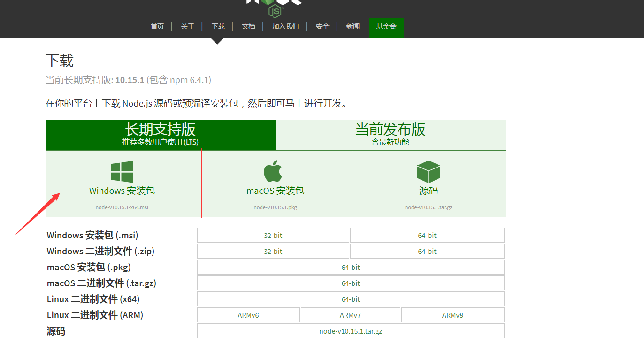The height and width of the screenshot is (344, 644).
Task: Download the 64-bit Windows 二进制文件 (.zip)
Action: click(427, 251)
